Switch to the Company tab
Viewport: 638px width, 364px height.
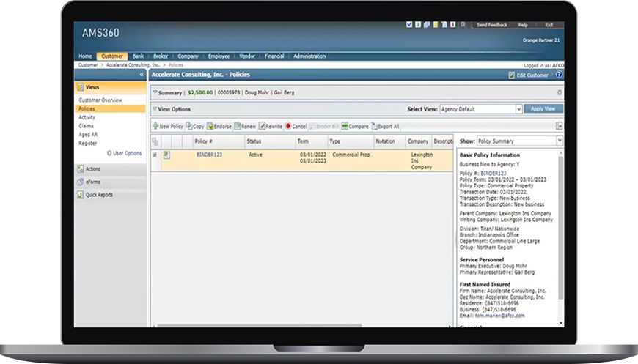click(188, 56)
